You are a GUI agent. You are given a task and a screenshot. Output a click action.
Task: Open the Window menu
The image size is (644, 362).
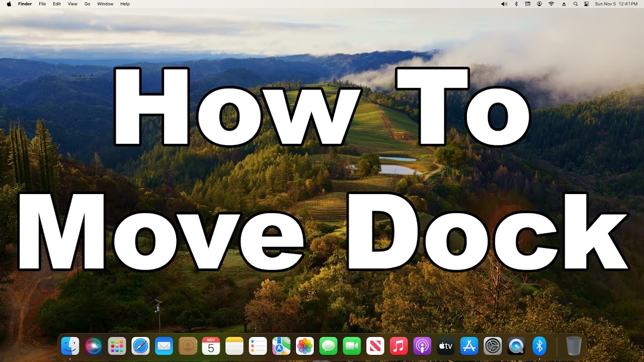tap(105, 4)
